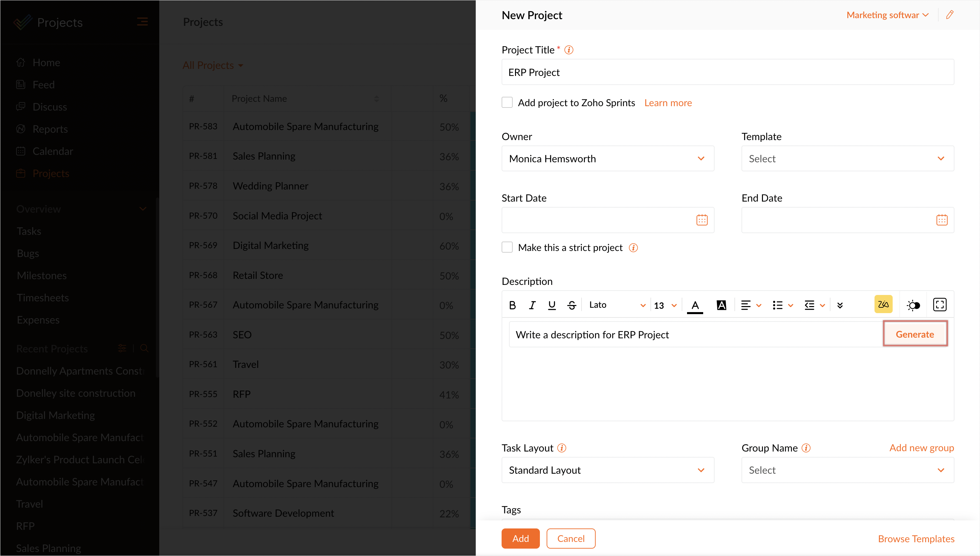Toggle editor dark mode switch
Viewport: 980px width, 556px height.
[913, 305]
